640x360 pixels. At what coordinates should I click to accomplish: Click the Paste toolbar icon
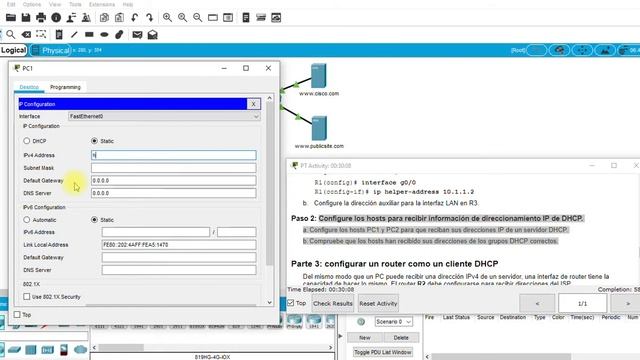tap(119, 18)
